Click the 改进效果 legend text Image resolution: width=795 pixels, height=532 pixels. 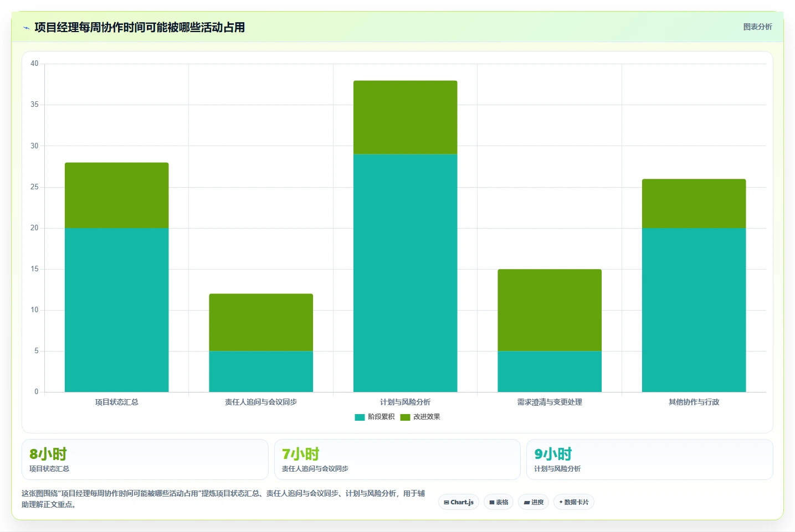427,417
